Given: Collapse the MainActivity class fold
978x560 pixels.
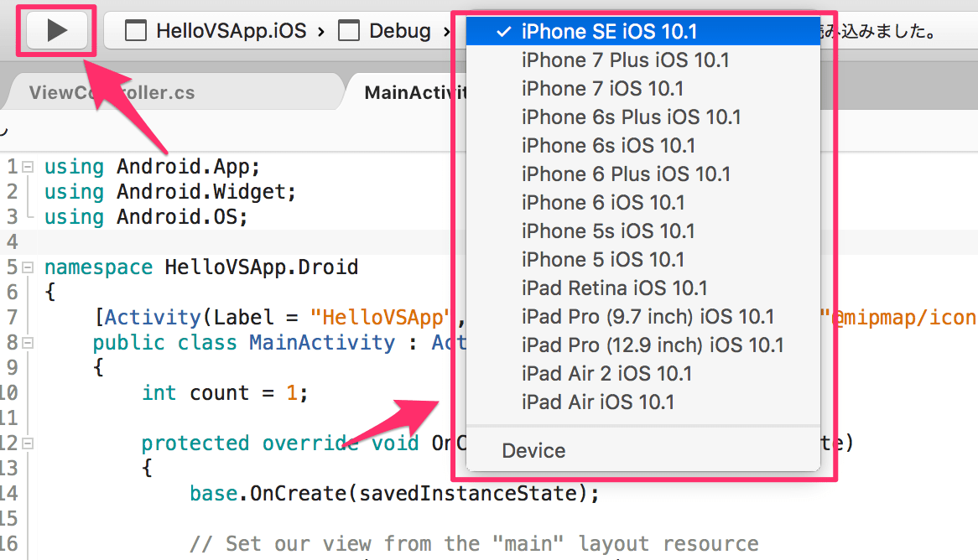Looking at the screenshot, I should (x=28, y=342).
